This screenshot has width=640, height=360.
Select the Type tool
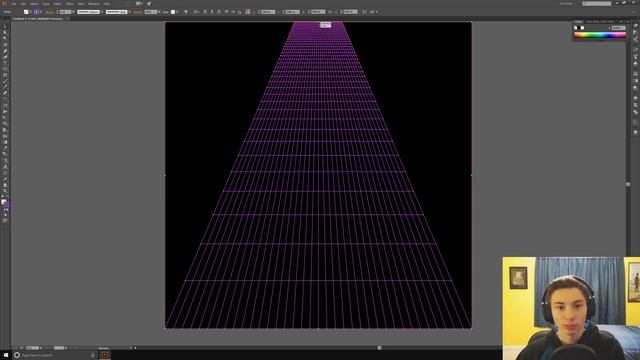5,63
